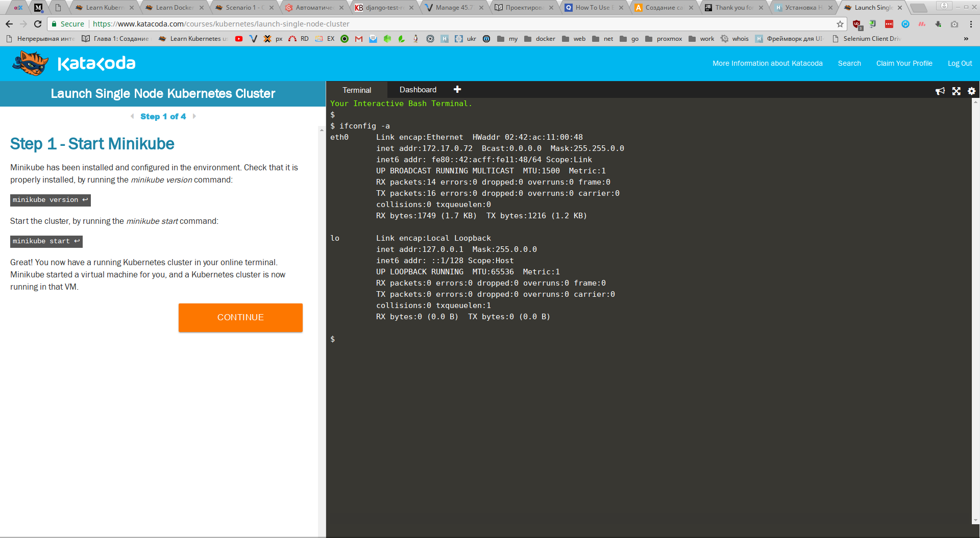This screenshot has height=538, width=980.
Task: Click the Search link in the header
Action: tap(849, 63)
